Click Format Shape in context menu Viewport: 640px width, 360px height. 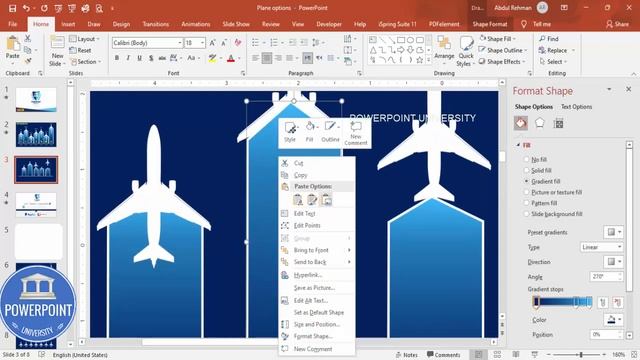coord(317,336)
